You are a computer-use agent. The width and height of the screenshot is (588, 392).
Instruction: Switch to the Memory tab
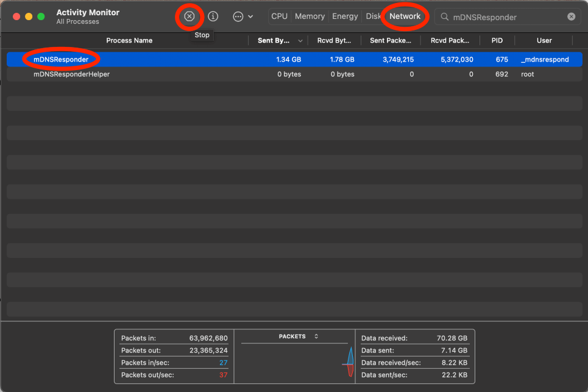click(x=310, y=16)
